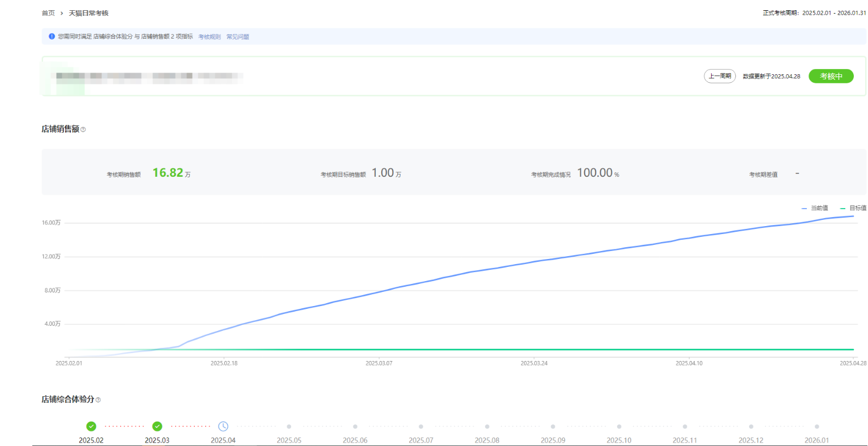Open the 考核规则 link
Screen dimensions: 868x446
(x=209, y=37)
